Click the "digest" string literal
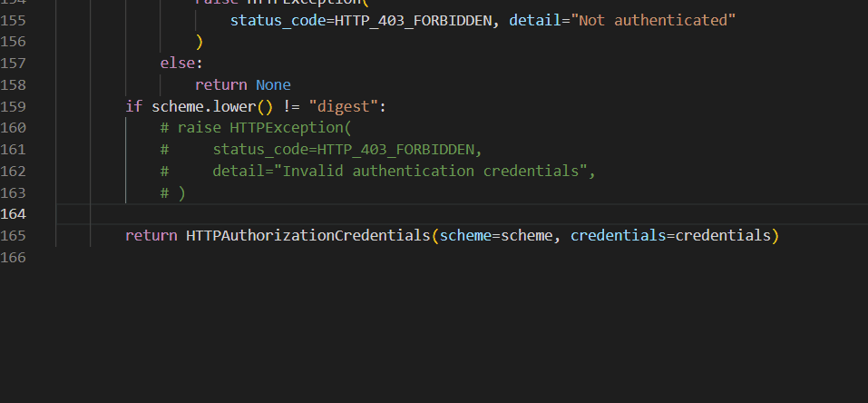The image size is (868, 403). point(343,106)
